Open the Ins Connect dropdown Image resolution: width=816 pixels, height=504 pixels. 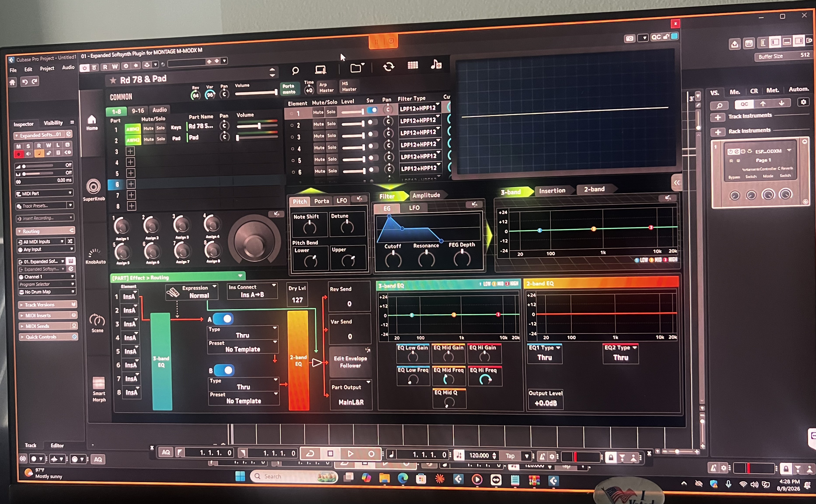(252, 291)
